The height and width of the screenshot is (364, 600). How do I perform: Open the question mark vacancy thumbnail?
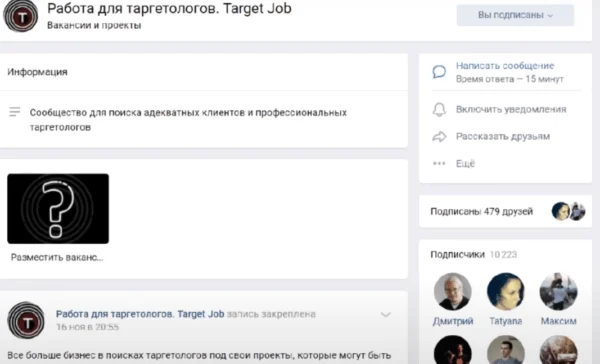pyautogui.click(x=58, y=209)
